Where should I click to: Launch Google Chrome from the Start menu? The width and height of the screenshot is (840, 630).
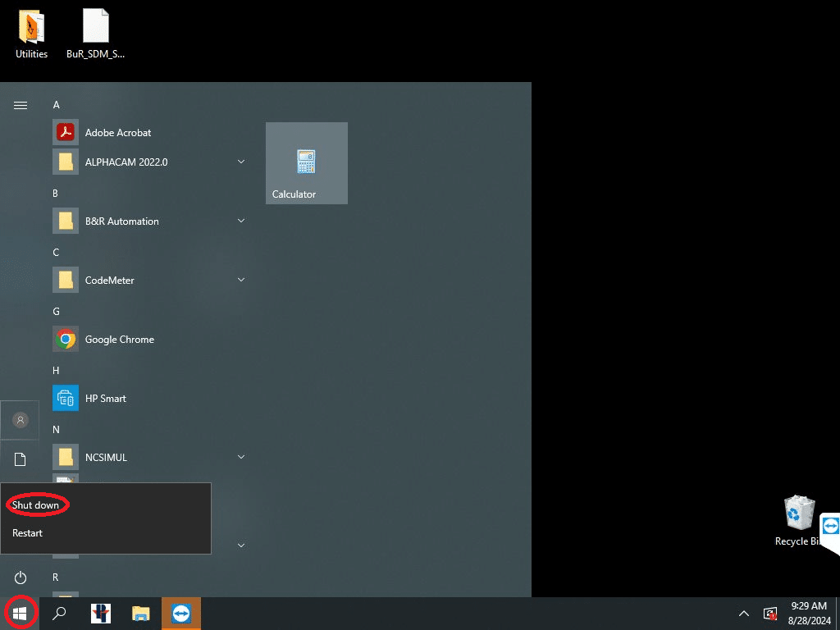pos(119,340)
